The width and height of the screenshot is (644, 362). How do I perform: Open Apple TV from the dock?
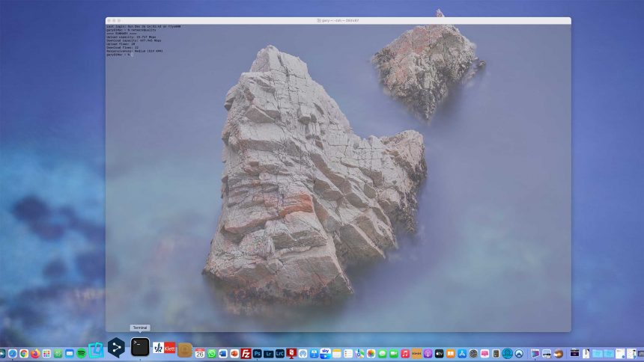[x=440, y=353]
